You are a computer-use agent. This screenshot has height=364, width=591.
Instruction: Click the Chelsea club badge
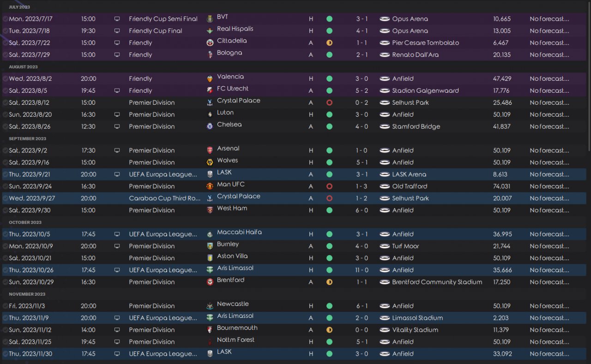coord(210,126)
